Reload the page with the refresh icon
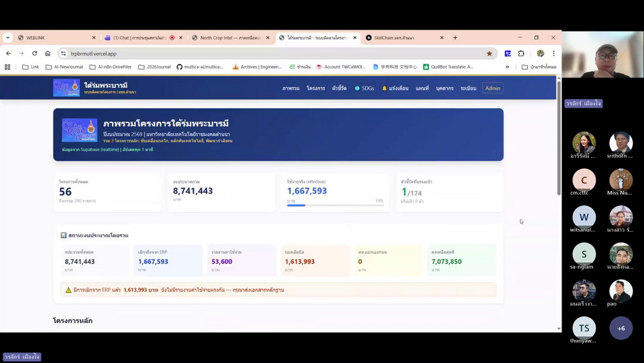The image size is (644, 363). pyautogui.click(x=34, y=54)
